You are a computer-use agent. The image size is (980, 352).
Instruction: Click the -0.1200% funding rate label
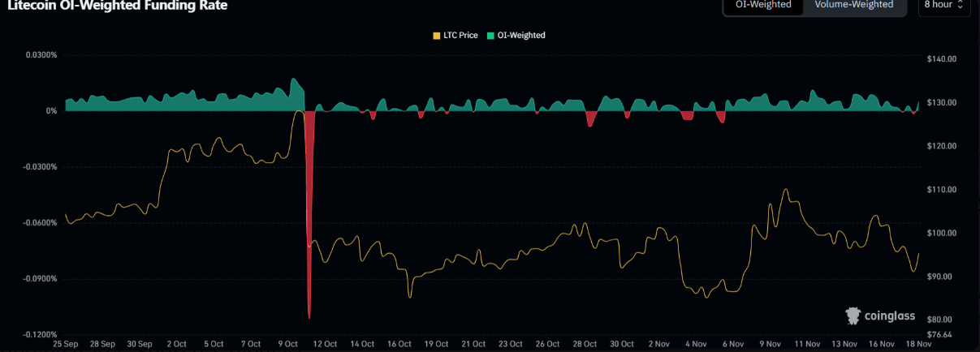click(x=41, y=334)
